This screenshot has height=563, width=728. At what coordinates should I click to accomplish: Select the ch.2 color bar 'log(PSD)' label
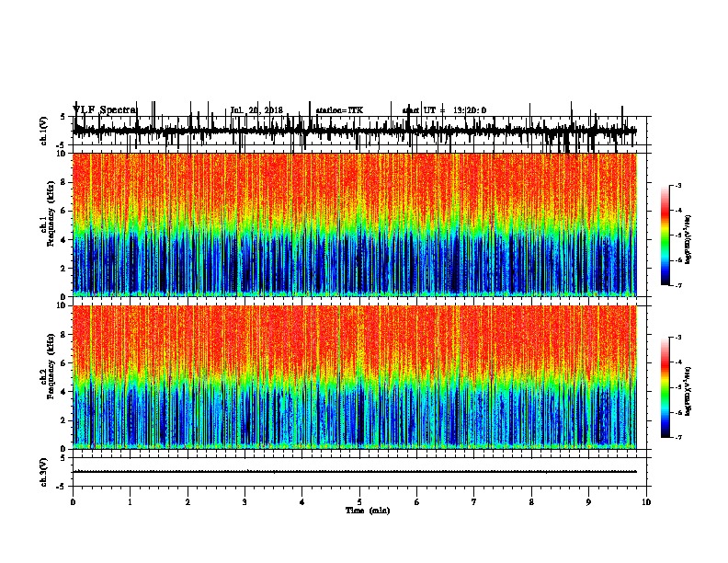point(688,391)
